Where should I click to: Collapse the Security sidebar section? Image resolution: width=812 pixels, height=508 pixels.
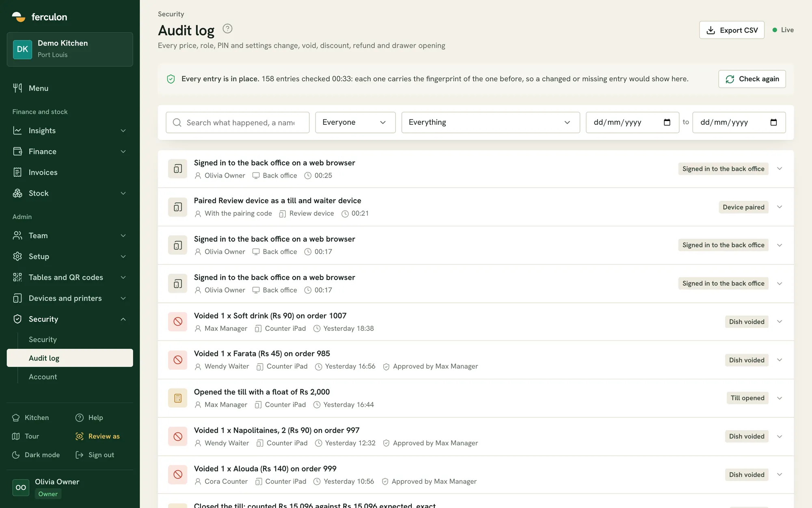click(70, 319)
